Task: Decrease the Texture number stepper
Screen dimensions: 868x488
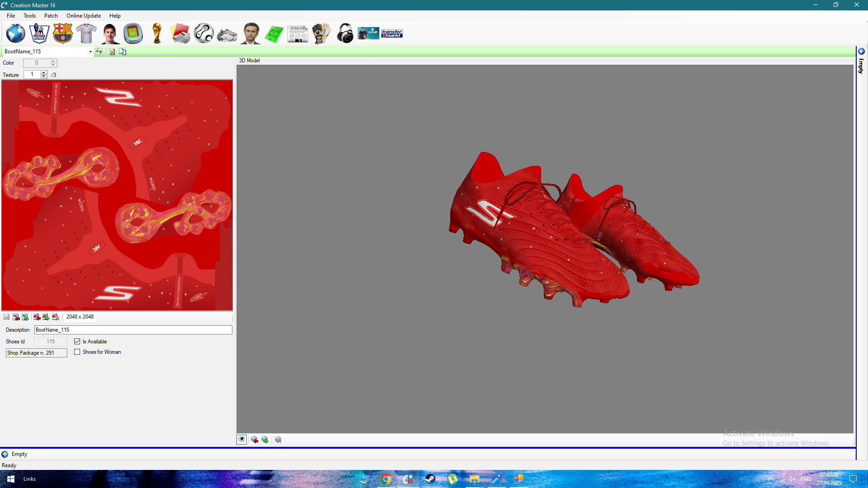Action: (44, 76)
